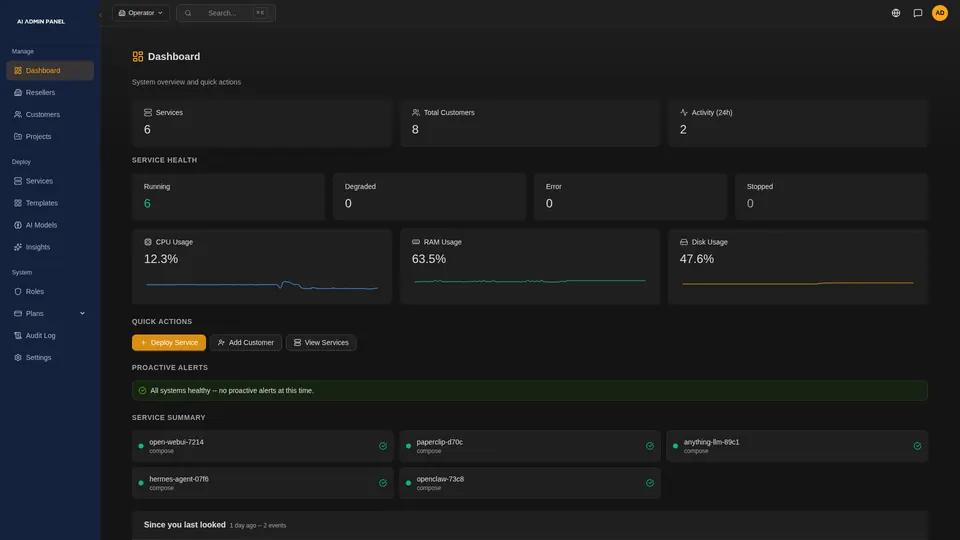Viewport: 960px width, 540px height.
Task: Go to Customers in the sidebar
Action: coord(50,114)
